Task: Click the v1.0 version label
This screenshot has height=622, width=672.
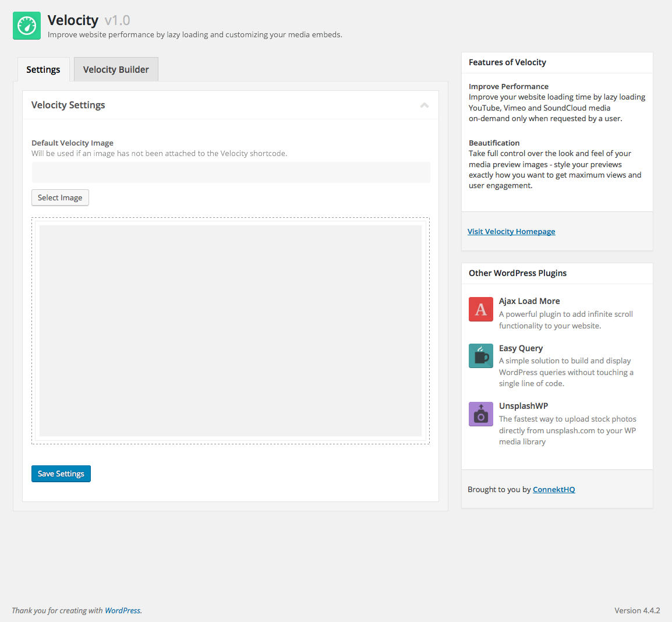Action: 118,20
